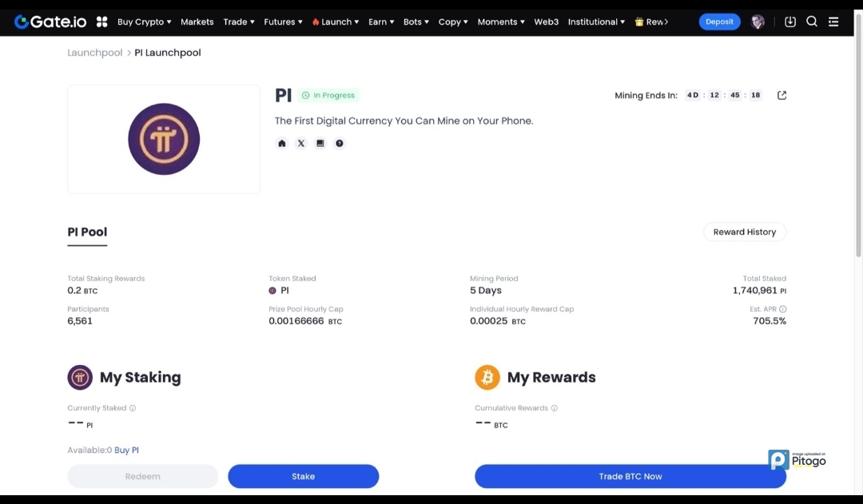Open the apps grid icon beside the logo

coord(101,22)
